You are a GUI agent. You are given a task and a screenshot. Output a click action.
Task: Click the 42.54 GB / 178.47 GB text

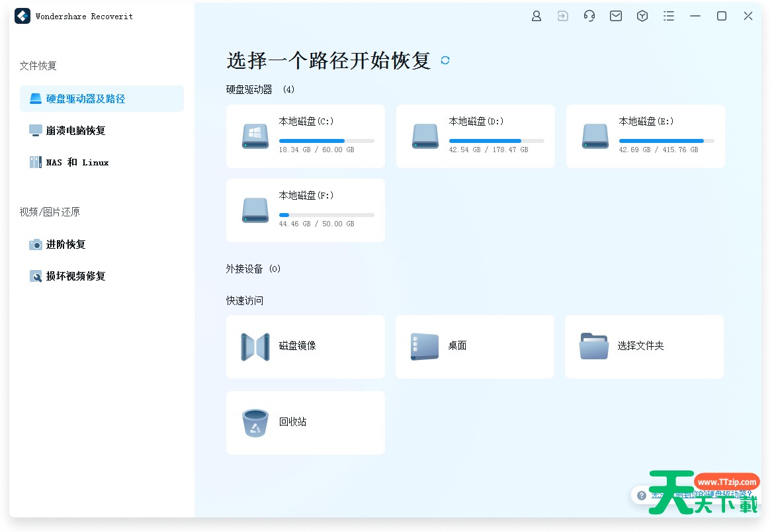(x=488, y=150)
